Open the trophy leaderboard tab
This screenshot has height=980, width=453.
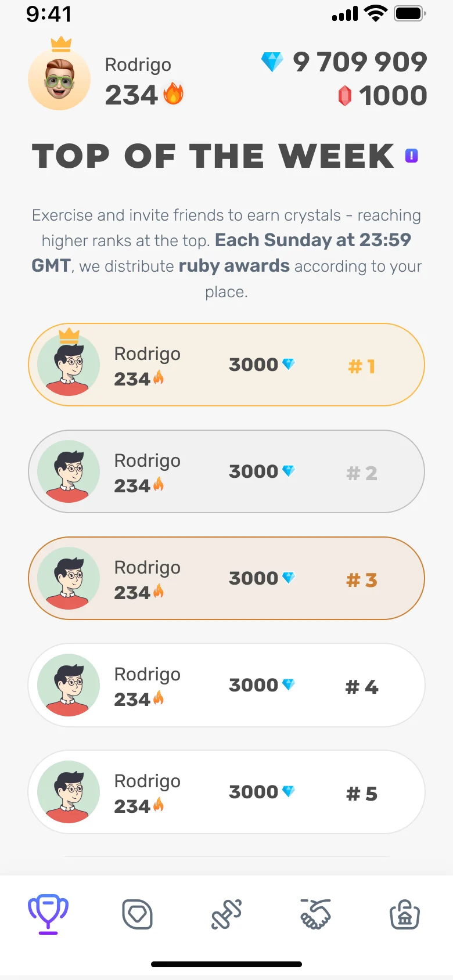click(x=48, y=914)
